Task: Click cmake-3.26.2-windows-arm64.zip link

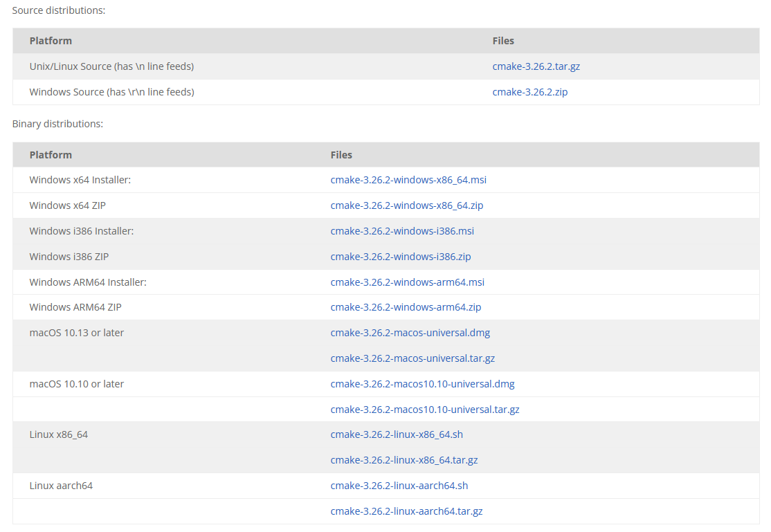Action: pos(406,307)
